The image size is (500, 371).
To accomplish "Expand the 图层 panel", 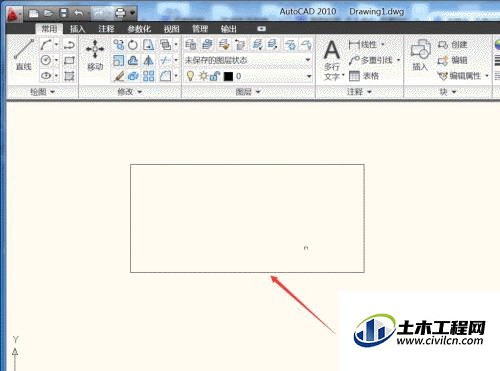I will pyautogui.click(x=248, y=92).
